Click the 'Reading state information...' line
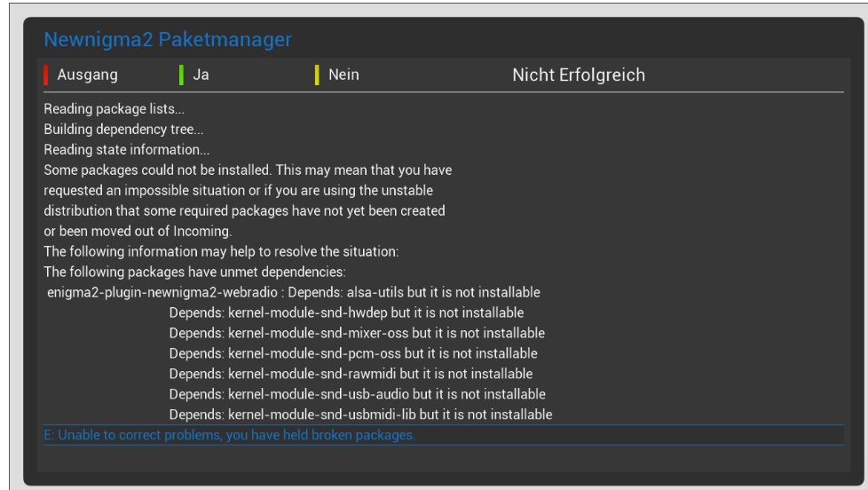The image size is (868, 490). click(x=127, y=149)
